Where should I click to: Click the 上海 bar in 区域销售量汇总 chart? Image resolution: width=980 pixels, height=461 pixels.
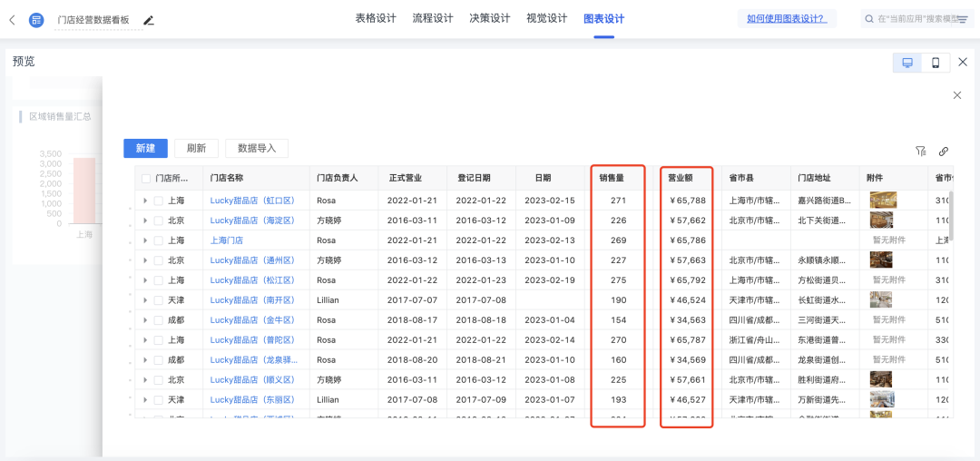point(84,191)
